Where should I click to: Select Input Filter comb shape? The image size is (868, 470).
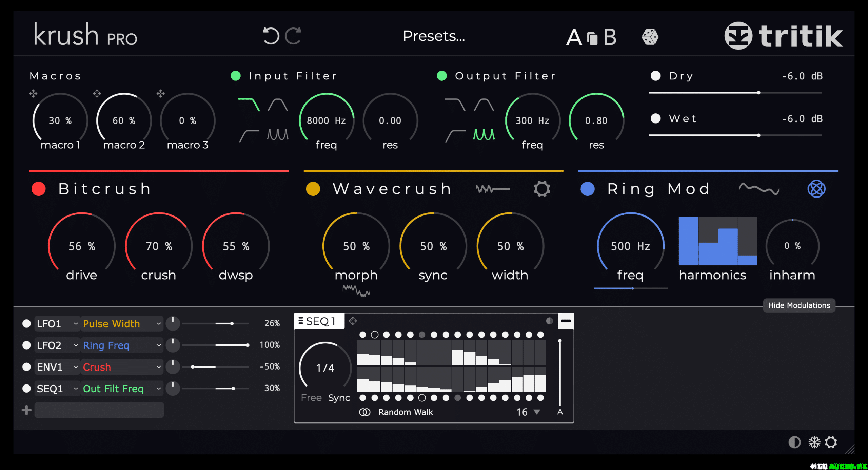pyautogui.click(x=278, y=135)
